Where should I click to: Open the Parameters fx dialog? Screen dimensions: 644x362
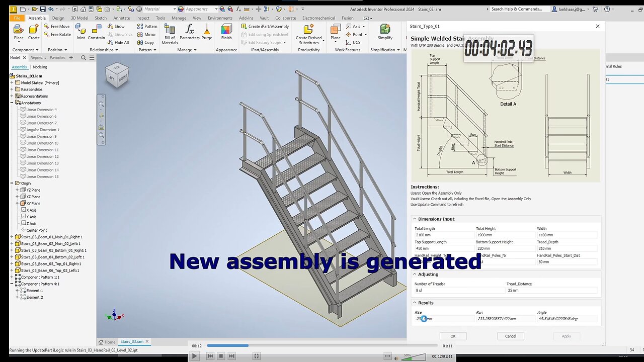[x=190, y=32]
